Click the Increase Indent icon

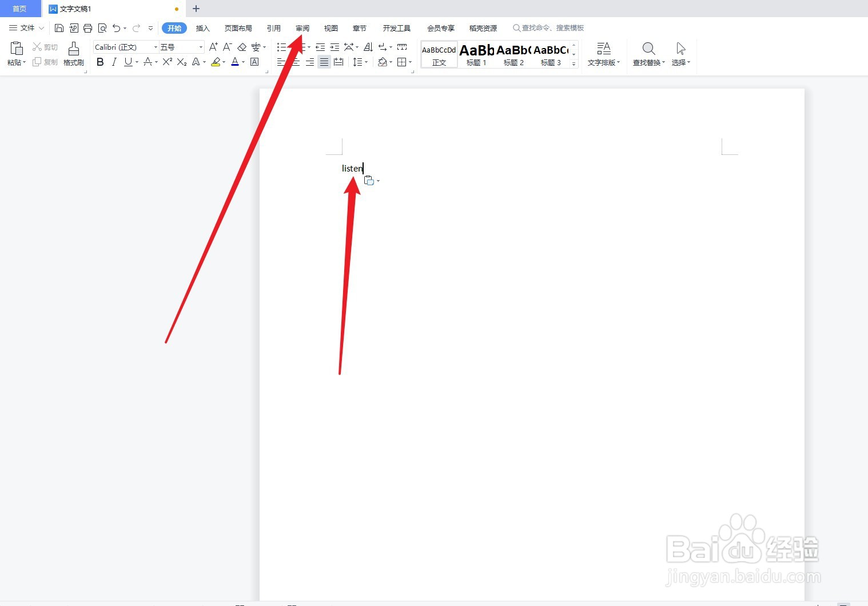(335, 47)
